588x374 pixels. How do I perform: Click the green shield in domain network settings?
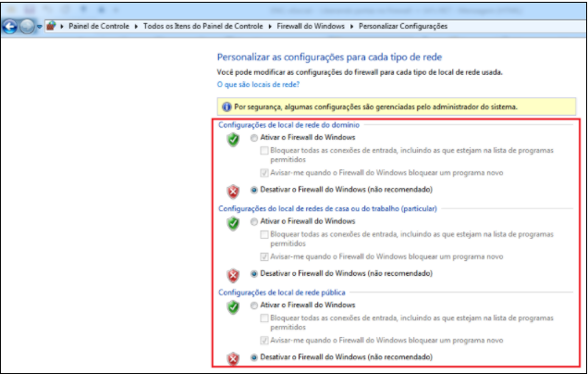pos(233,139)
